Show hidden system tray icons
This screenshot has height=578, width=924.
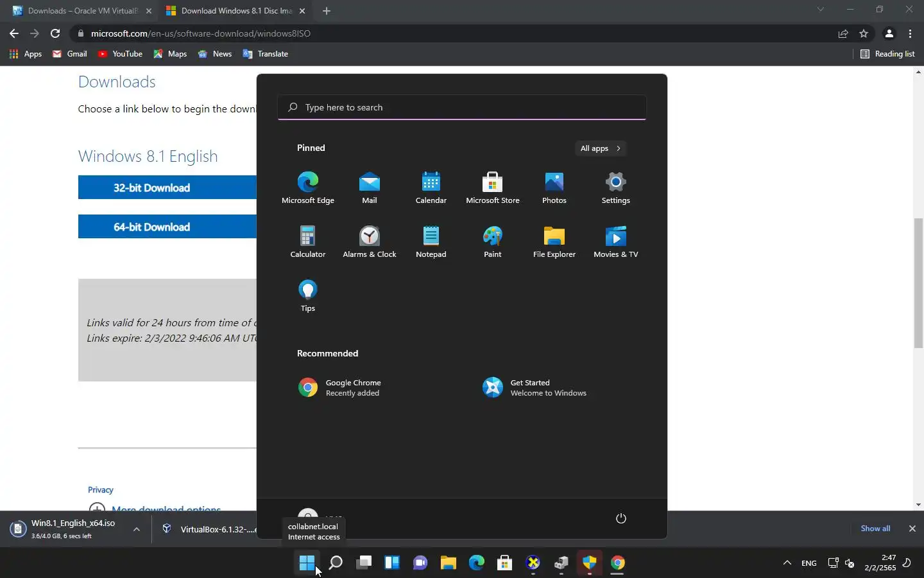pyautogui.click(x=787, y=563)
